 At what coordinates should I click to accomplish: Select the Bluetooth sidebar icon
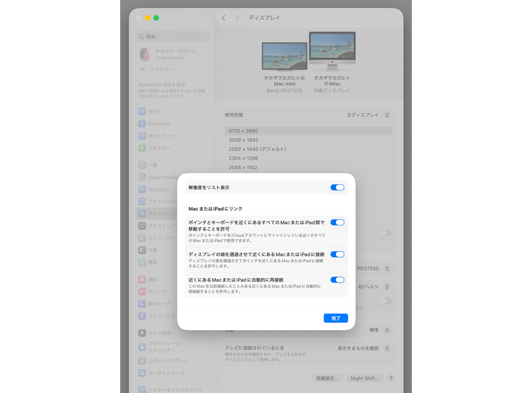click(142, 124)
